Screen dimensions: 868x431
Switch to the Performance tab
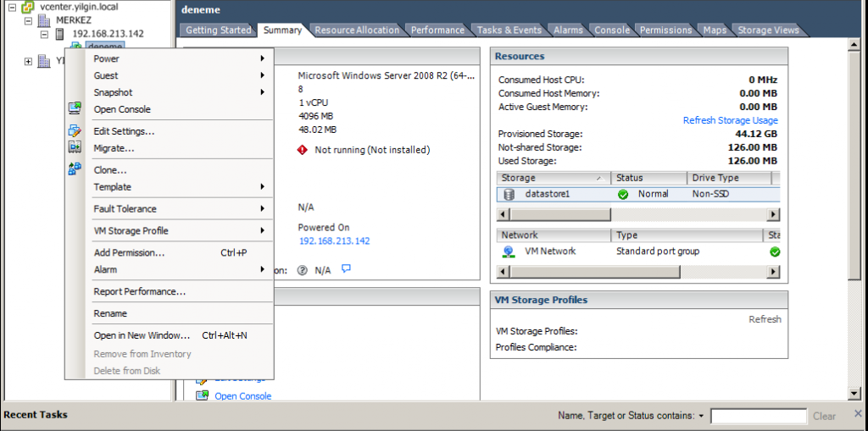(437, 30)
